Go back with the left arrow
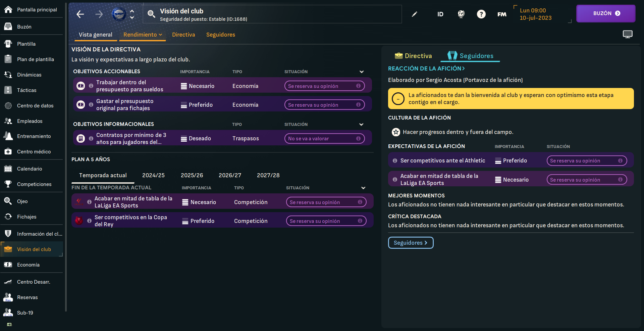 pyautogui.click(x=80, y=14)
